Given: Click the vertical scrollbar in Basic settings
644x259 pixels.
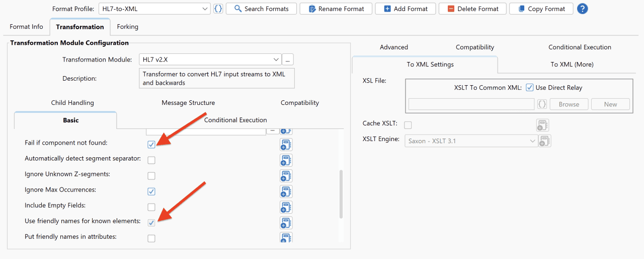Looking at the screenshot, I should point(342,194).
